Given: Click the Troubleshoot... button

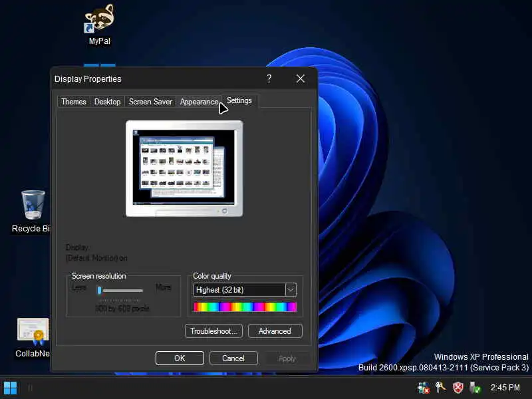Looking at the screenshot, I should tap(213, 331).
